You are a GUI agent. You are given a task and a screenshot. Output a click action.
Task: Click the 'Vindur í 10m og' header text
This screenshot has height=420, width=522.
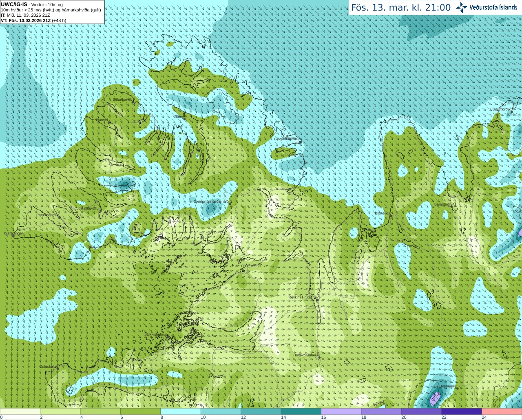click(x=47, y=4)
